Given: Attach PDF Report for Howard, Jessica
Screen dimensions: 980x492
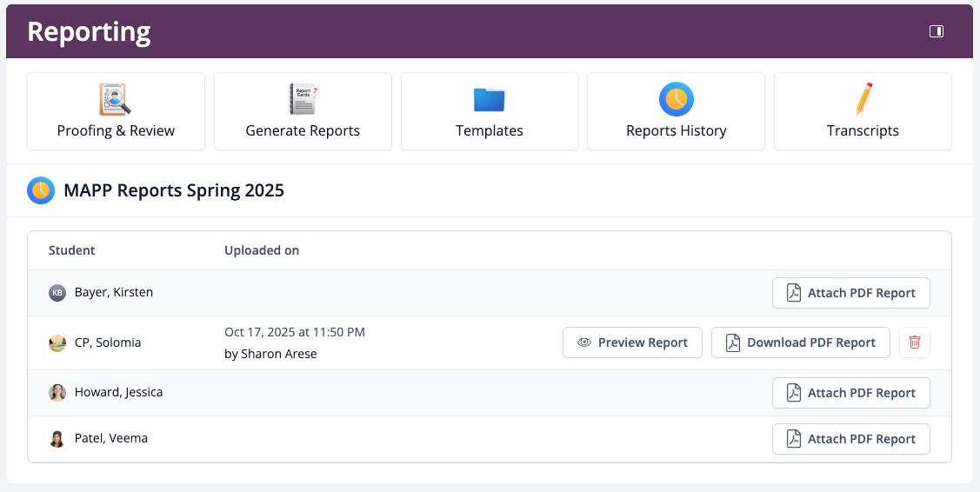Looking at the screenshot, I should coord(850,393).
